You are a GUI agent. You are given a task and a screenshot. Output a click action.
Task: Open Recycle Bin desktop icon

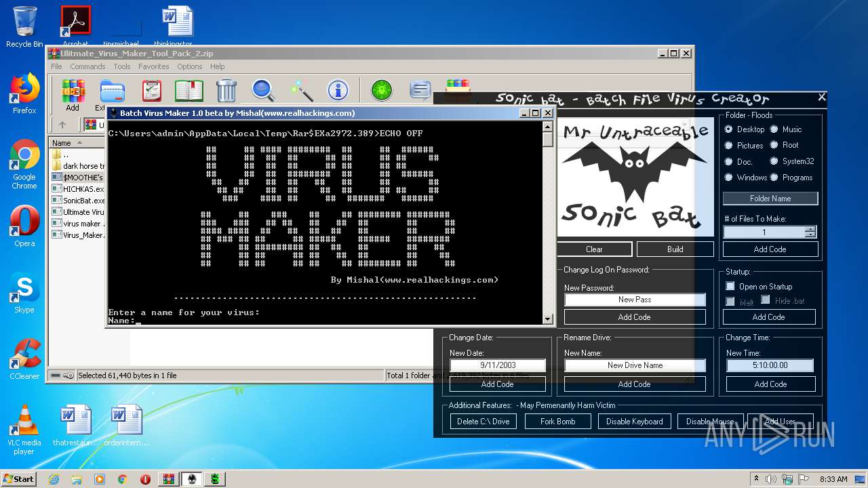pyautogui.click(x=24, y=27)
